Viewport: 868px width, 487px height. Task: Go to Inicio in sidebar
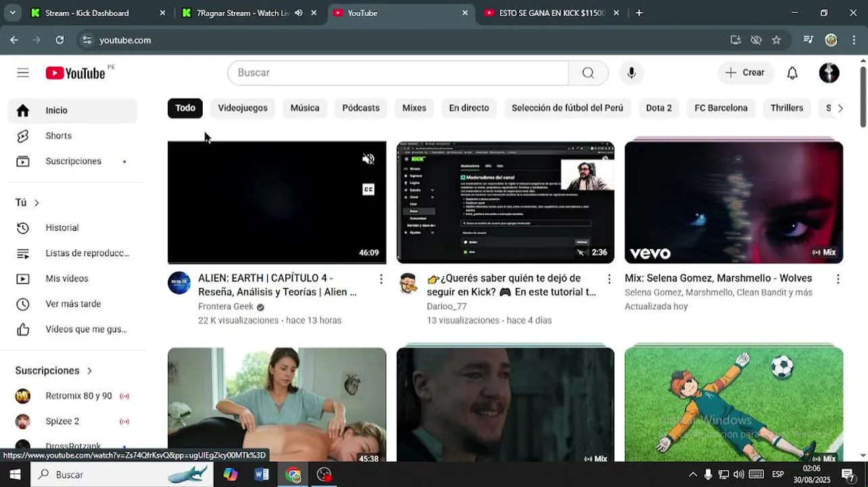coord(72,110)
